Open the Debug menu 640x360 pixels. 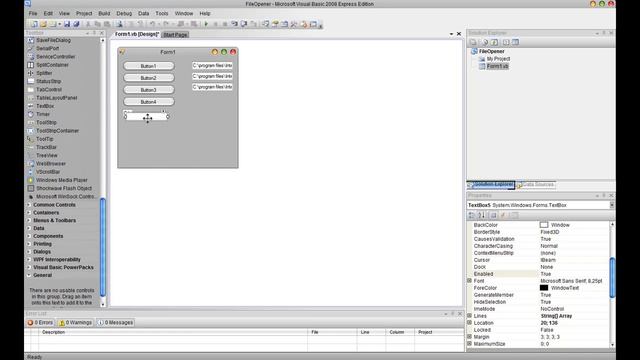click(x=124, y=13)
